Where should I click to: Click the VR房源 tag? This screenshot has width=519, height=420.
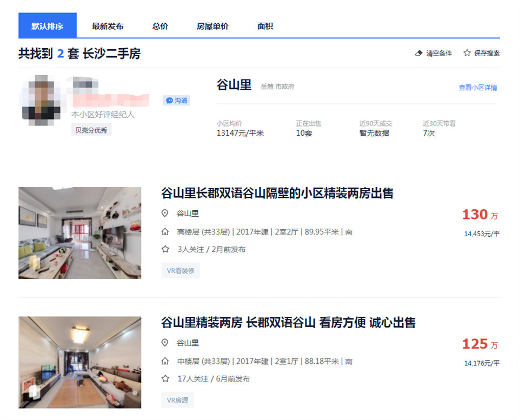[x=177, y=400]
